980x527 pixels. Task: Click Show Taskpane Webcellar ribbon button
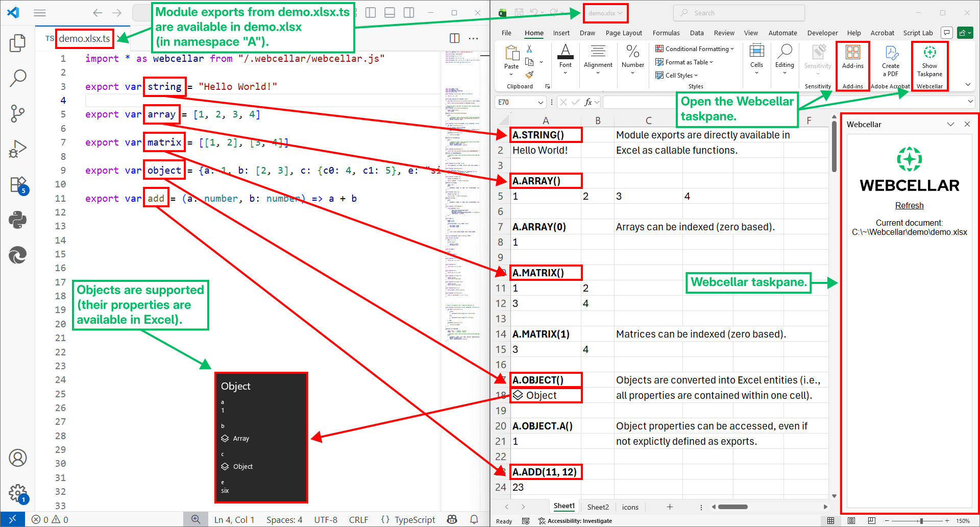(929, 62)
